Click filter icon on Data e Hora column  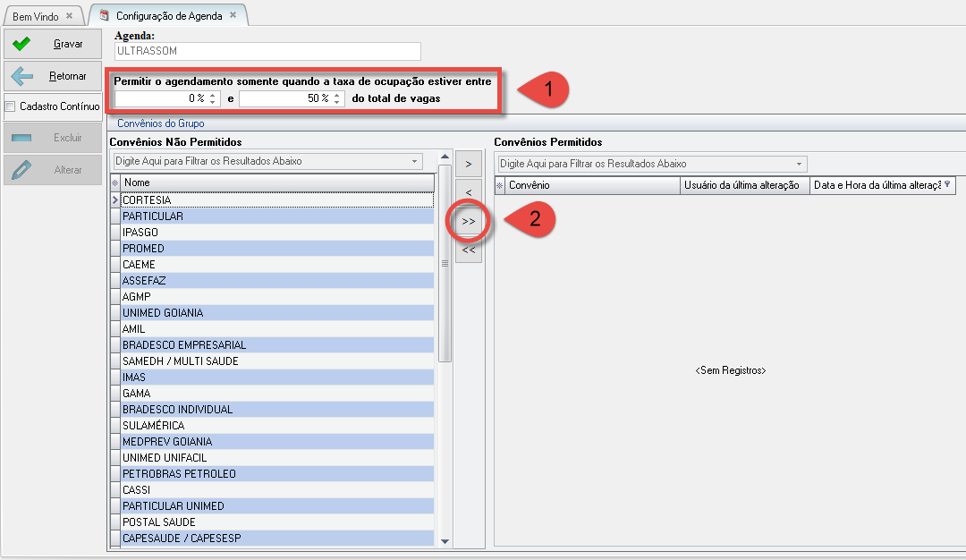(x=947, y=185)
